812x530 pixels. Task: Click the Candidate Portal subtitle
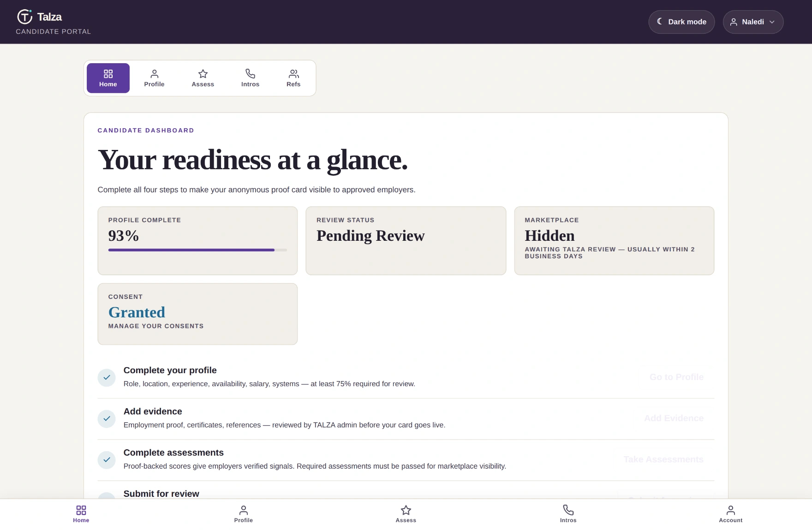tap(54, 31)
